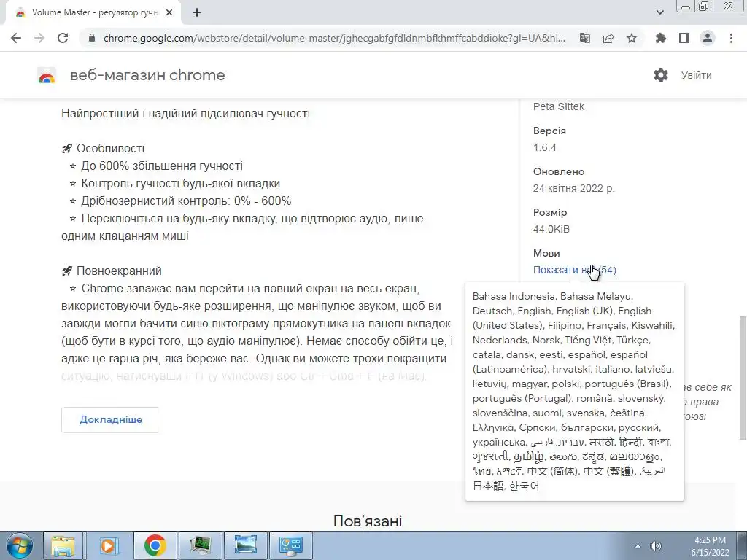Open the Extensions puzzle icon
This screenshot has width=747, height=560.
click(661, 38)
